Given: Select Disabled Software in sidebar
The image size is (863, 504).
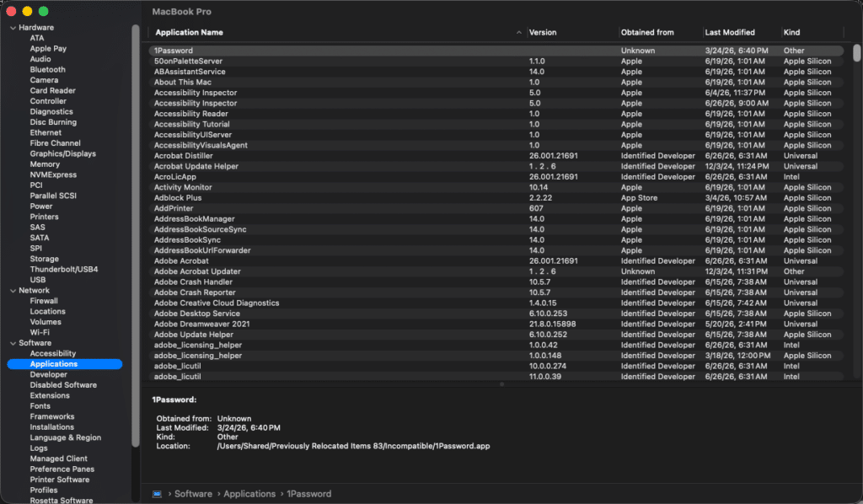Looking at the screenshot, I should [x=63, y=385].
